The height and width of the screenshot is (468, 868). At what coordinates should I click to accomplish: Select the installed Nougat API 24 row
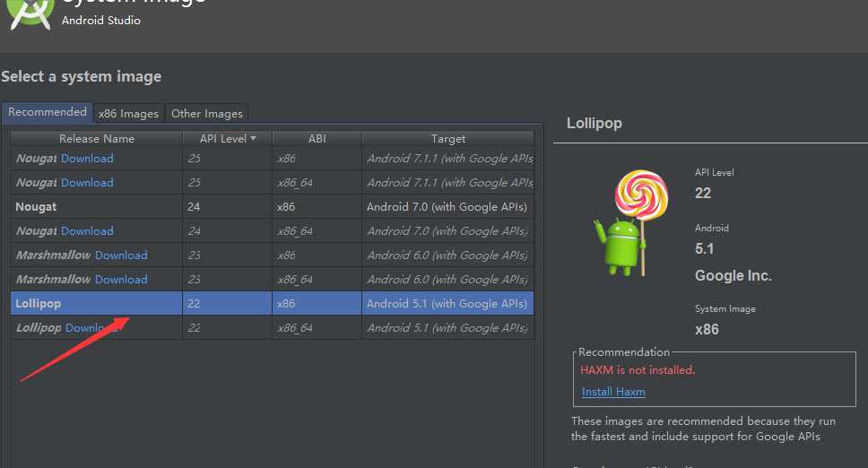[x=272, y=207]
